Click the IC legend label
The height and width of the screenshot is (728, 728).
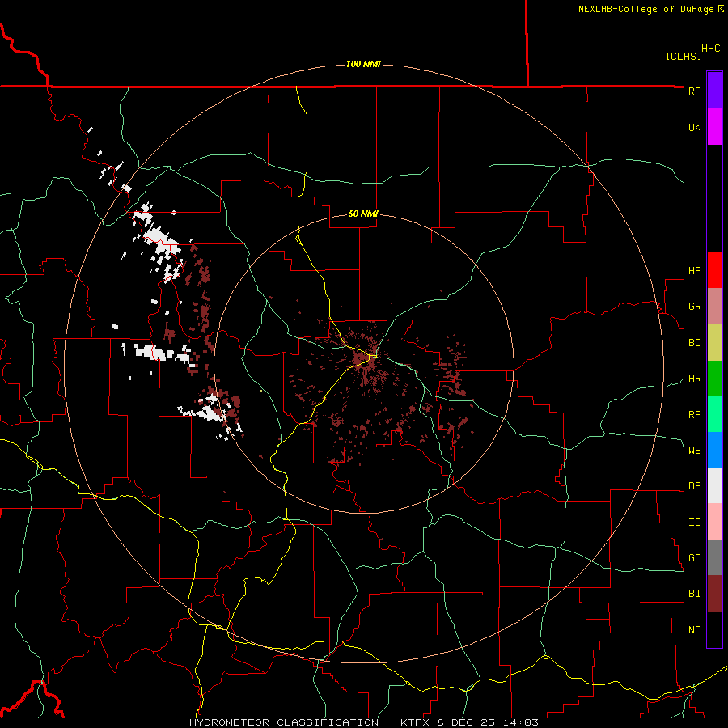pyautogui.click(x=694, y=523)
